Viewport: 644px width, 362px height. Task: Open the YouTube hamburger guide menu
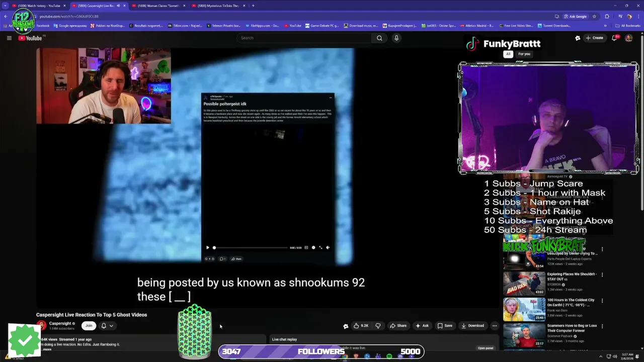(x=9, y=38)
